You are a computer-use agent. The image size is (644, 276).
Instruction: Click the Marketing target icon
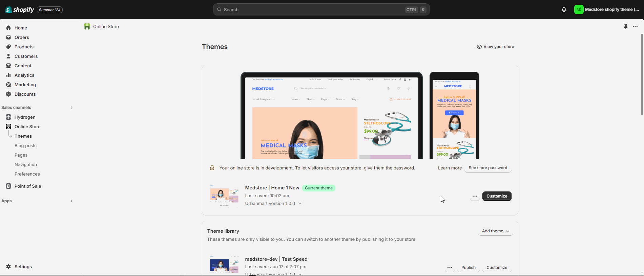point(8,85)
